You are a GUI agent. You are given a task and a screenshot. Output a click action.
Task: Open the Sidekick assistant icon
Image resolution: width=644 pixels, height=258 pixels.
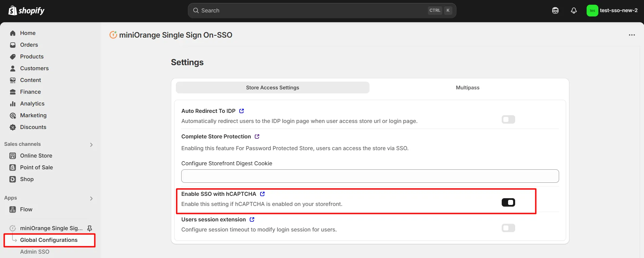pos(555,10)
